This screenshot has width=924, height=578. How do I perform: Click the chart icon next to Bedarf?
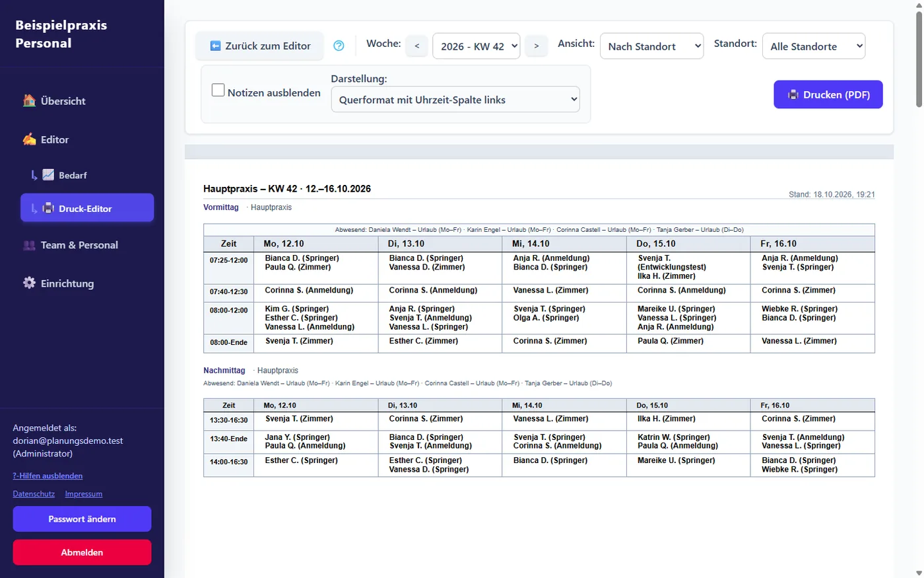coord(48,175)
